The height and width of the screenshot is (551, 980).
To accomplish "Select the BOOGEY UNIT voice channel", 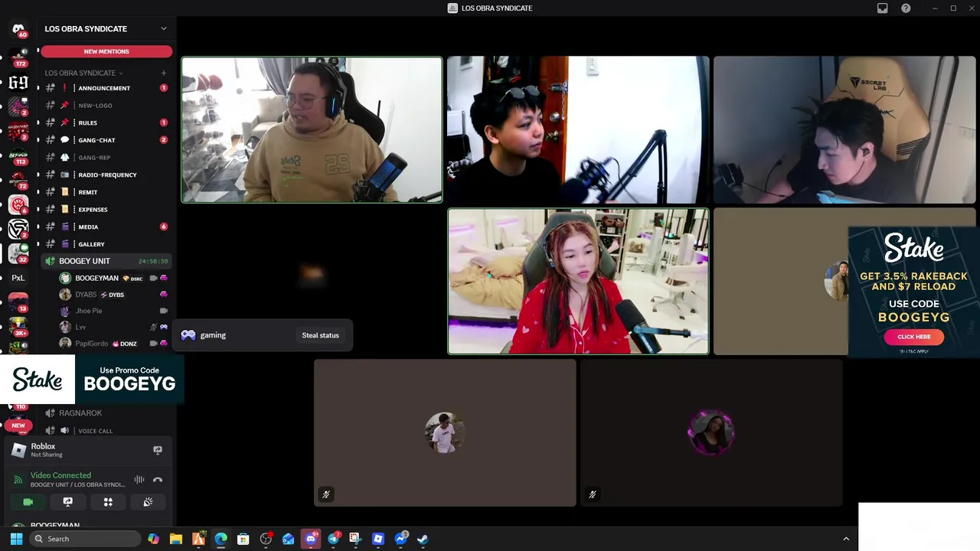I will (x=106, y=261).
